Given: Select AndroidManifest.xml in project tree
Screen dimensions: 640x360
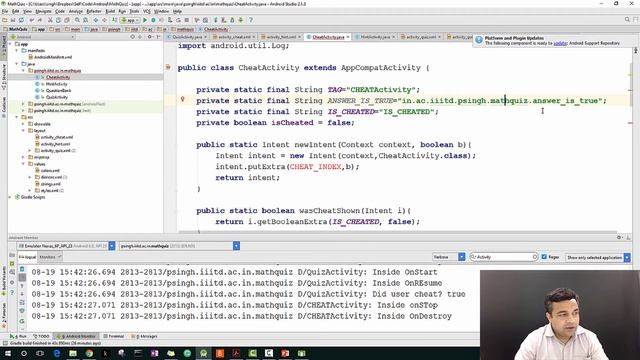Looking at the screenshot, I should tap(53, 57).
